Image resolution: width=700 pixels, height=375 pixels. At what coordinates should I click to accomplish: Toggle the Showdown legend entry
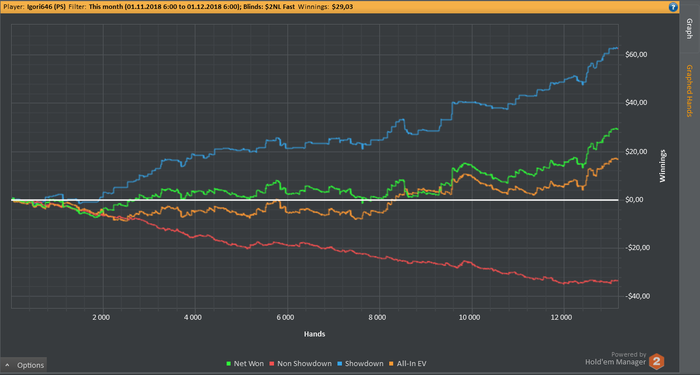click(x=360, y=364)
